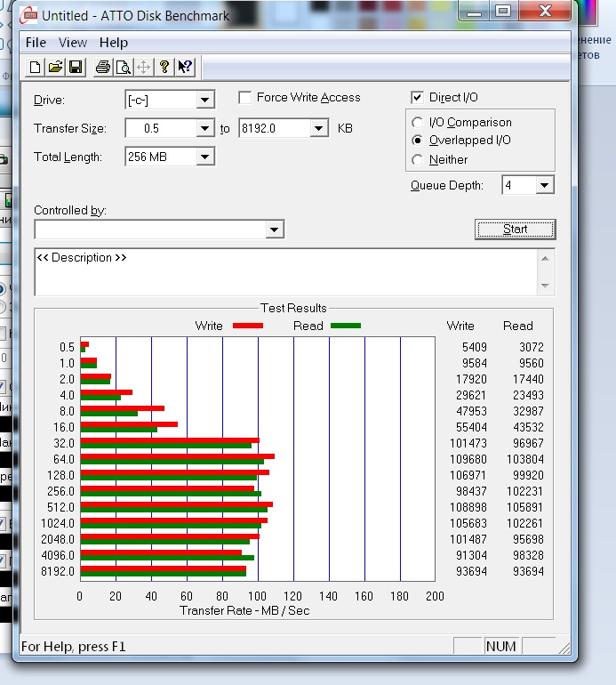Uncheck the Direct I/O checkbox
Image resolution: width=616 pixels, height=685 pixels.
pyautogui.click(x=418, y=98)
